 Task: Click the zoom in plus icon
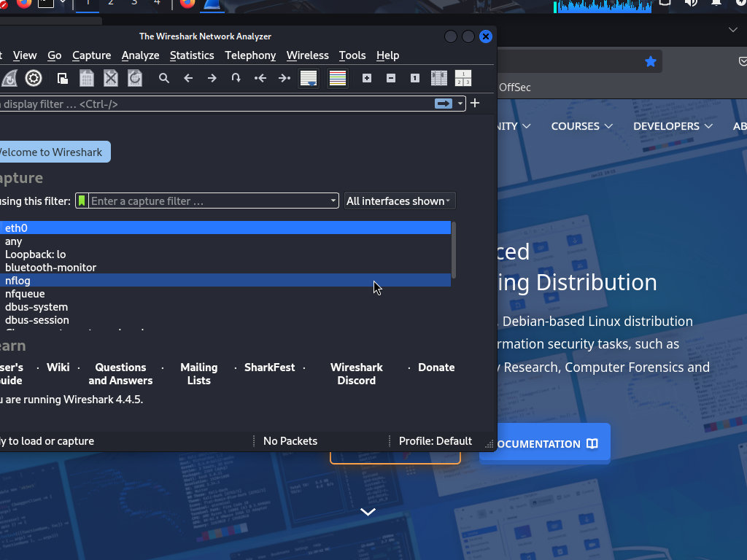(367, 79)
